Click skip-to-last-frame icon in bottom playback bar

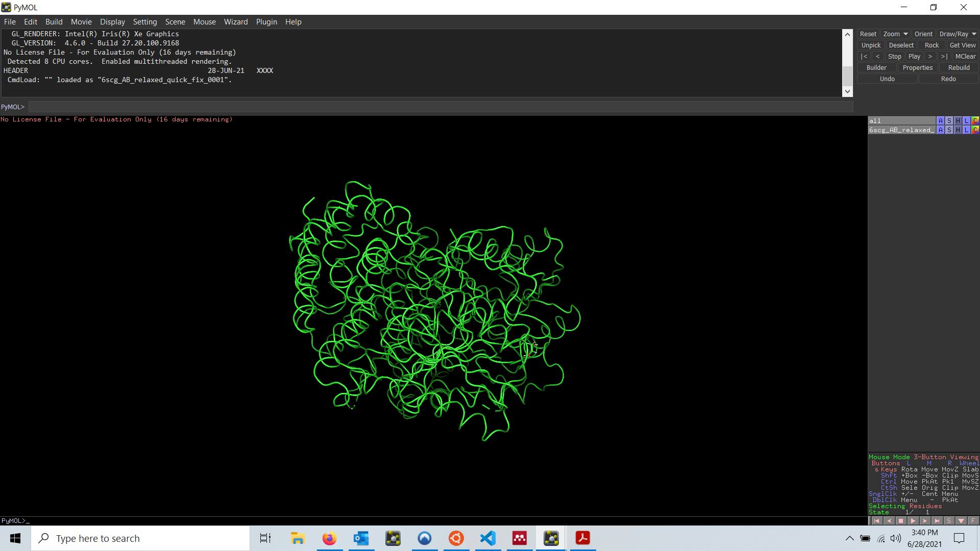coord(937,521)
